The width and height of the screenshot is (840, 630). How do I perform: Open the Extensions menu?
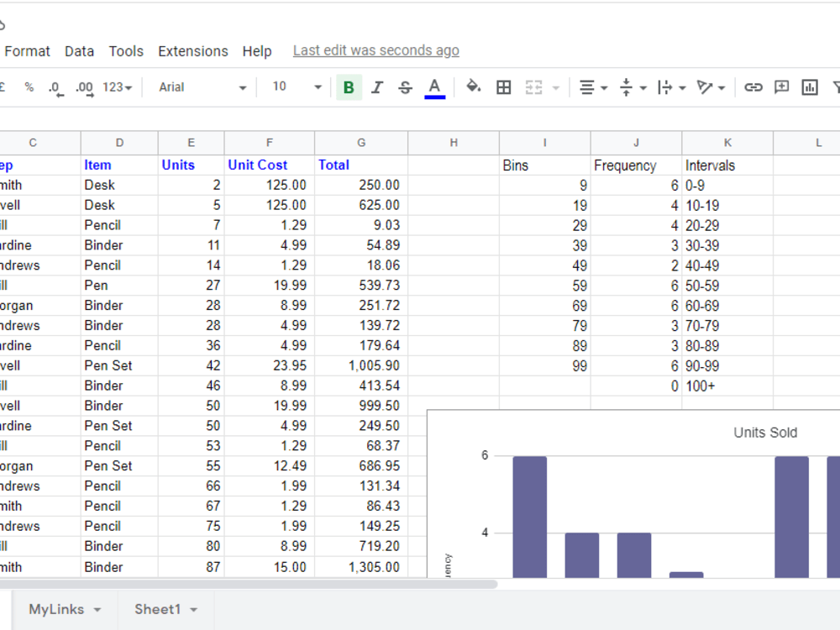click(193, 51)
